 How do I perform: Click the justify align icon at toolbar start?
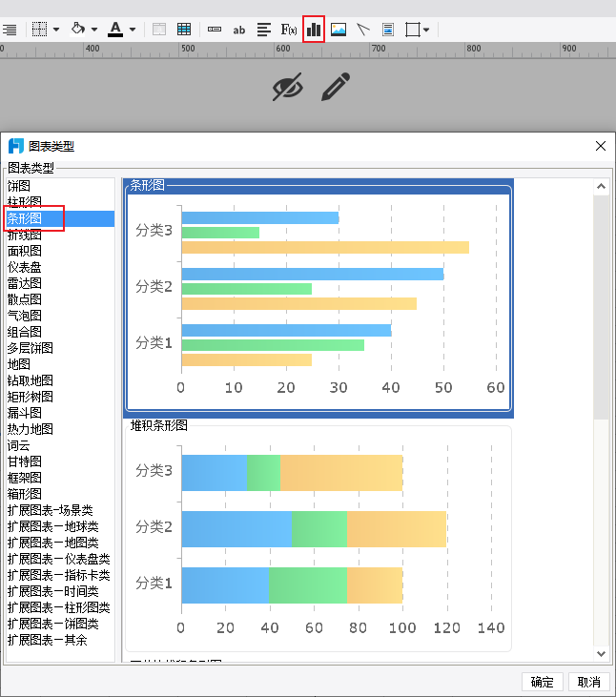point(10,30)
